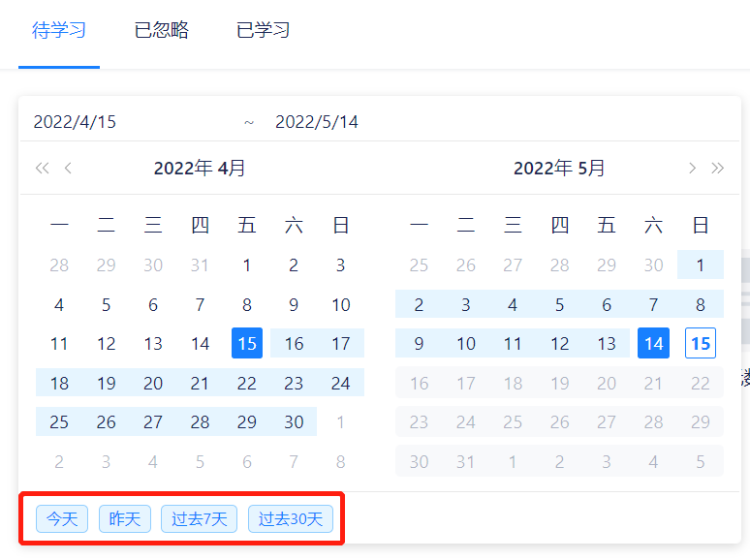This screenshot has height=560, width=750.
Task: Choose the 过去30天 preset range
Action: [x=291, y=519]
